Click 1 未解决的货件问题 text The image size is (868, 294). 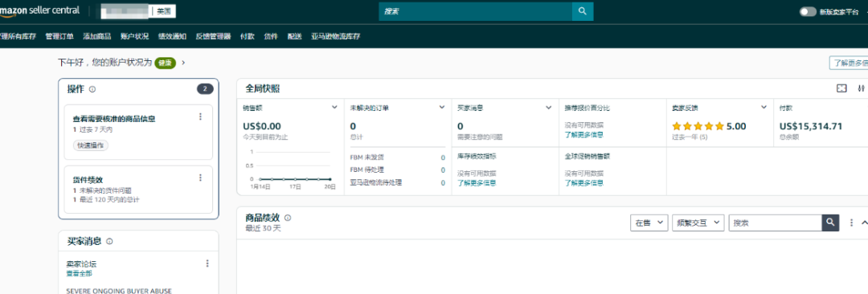click(x=102, y=190)
